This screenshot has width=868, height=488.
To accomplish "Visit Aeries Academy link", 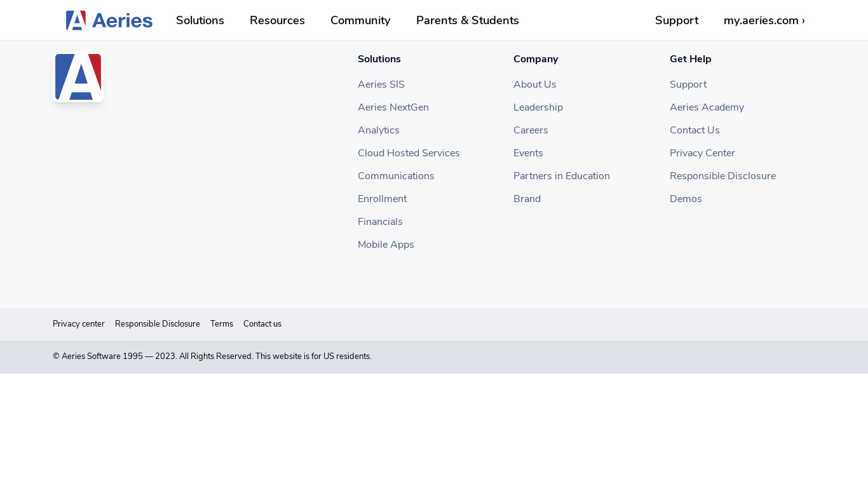I will click(x=707, y=107).
